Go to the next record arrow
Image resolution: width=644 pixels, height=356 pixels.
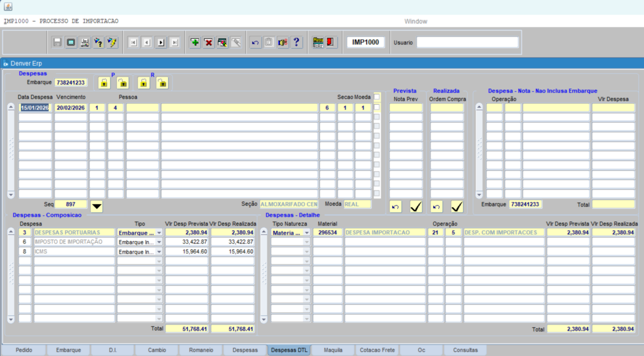[x=161, y=42]
